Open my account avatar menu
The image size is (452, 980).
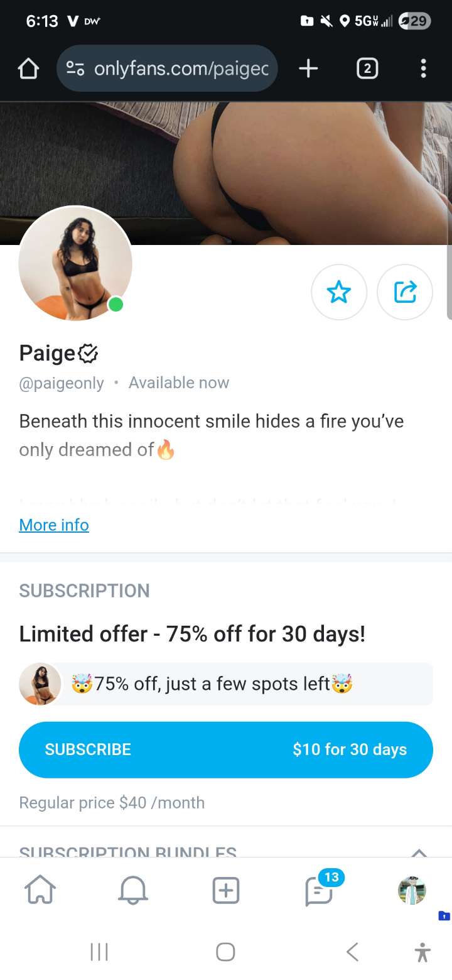412,891
